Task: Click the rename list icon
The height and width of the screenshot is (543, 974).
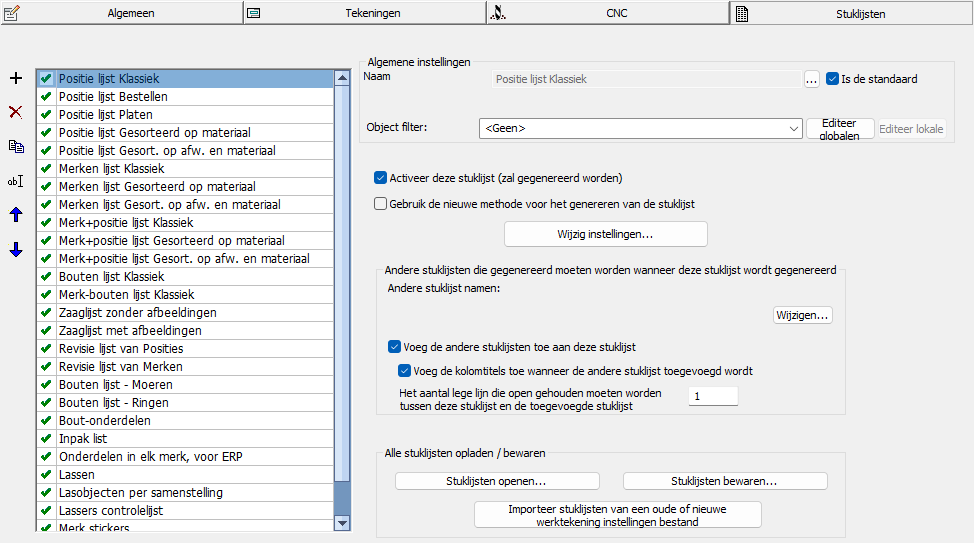Action: pyautogui.click(x=15, y=181)
